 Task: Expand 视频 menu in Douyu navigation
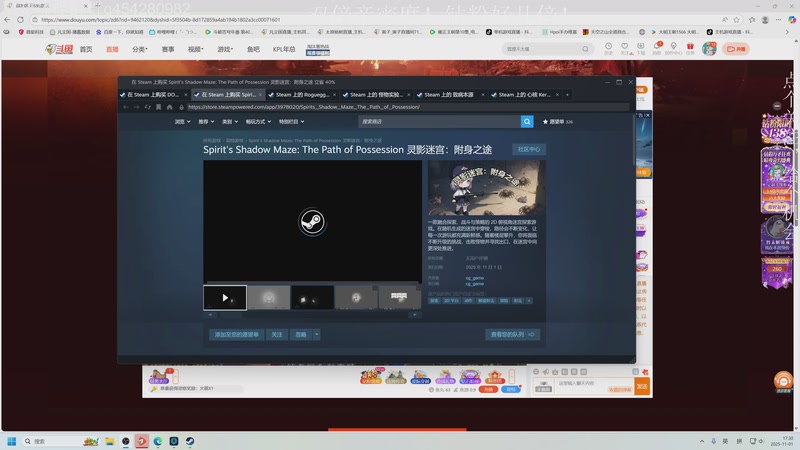[195, 49]
